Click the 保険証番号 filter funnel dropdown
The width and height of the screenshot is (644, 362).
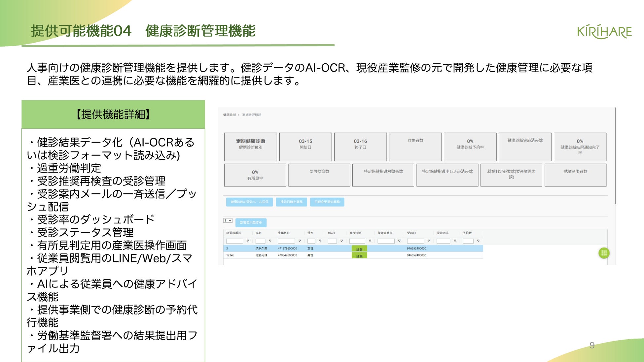click(399, 241)
